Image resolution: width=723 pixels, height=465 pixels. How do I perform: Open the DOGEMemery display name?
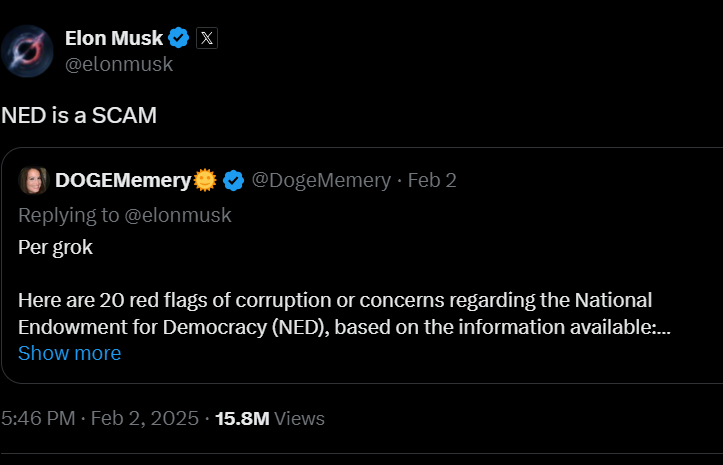click(122, 181)
